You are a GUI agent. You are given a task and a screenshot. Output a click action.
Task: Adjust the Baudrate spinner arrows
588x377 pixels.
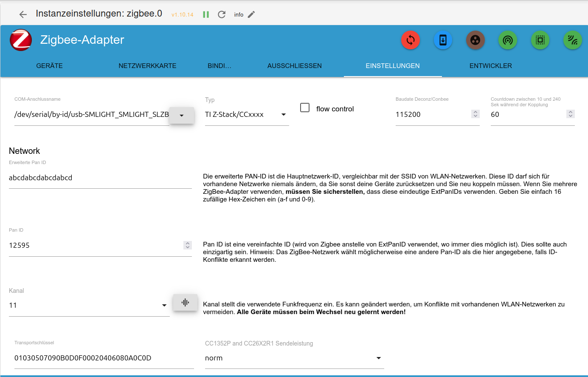pos(475,114)
